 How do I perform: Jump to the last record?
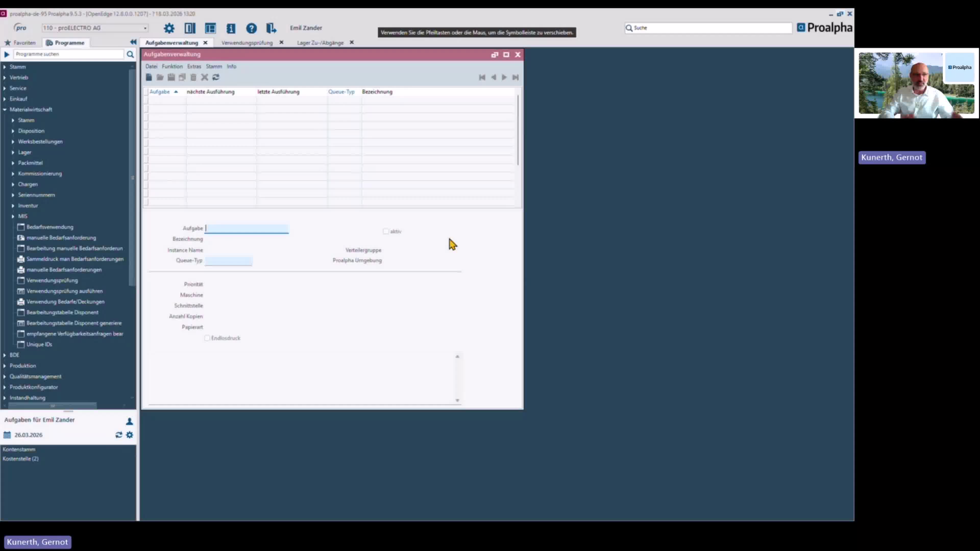pos(516,77)
